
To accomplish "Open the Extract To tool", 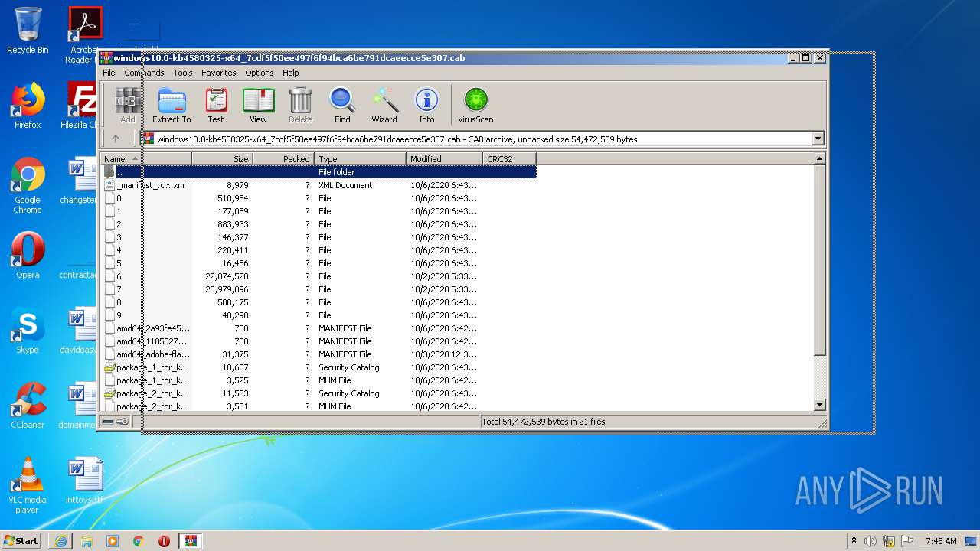I will [171, 106].
